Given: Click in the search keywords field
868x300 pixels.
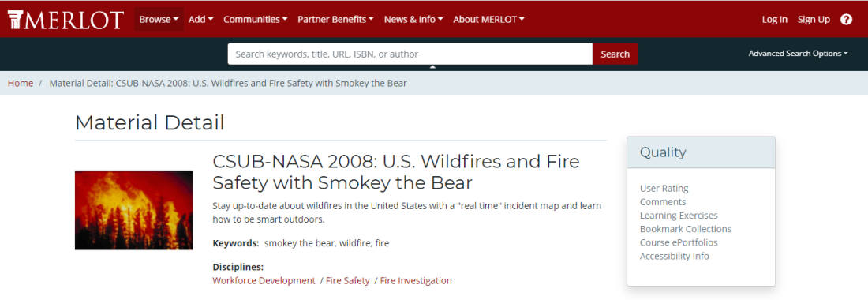Looking at the screenshot, I should click(x=410, y=54).
